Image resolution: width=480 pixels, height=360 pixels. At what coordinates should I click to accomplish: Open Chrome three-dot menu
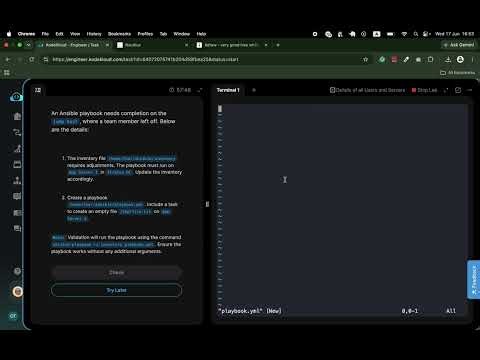click(x=472, y=59)
